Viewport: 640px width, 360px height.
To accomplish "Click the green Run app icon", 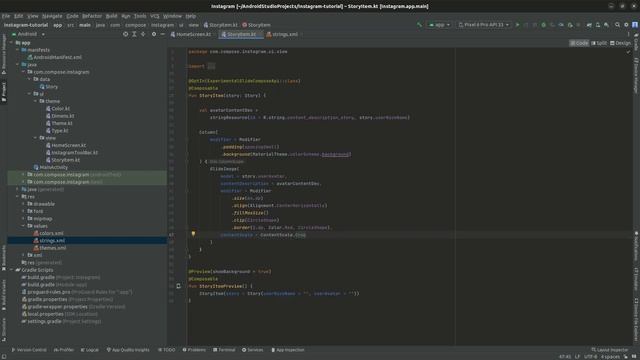I will click(x=518, y=25).
